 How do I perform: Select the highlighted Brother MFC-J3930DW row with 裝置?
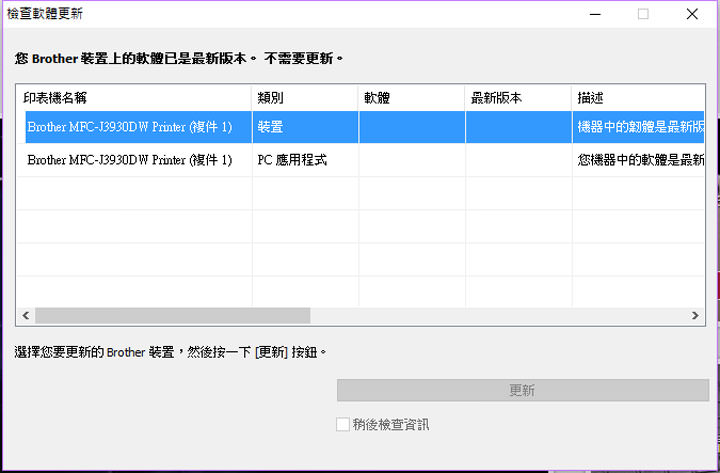tap(365, 127)
